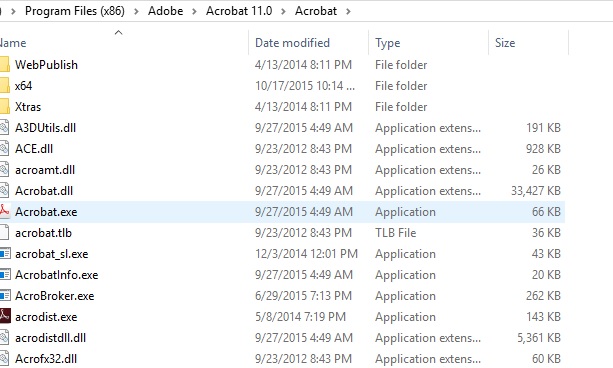Expand the chevron after the final Acrobat breadcrumb
This screenshot has width=613, height=368.
tap(348, 11)
